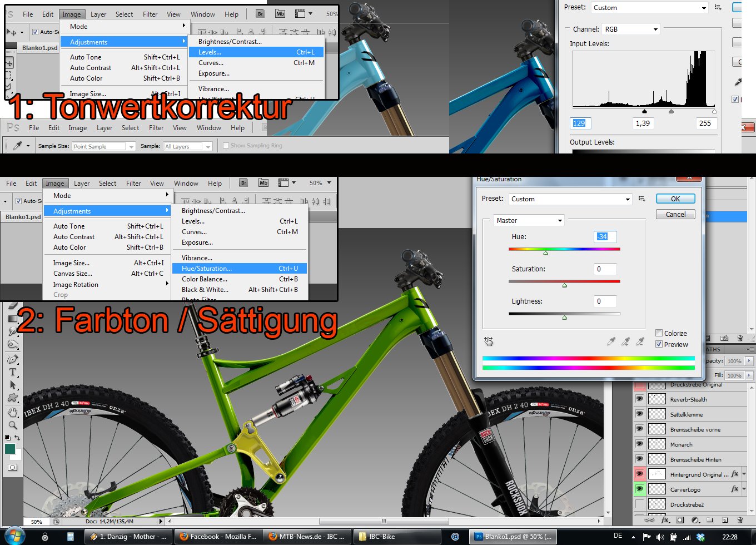Open the Sample All Layers dropdown

point(188,146)
